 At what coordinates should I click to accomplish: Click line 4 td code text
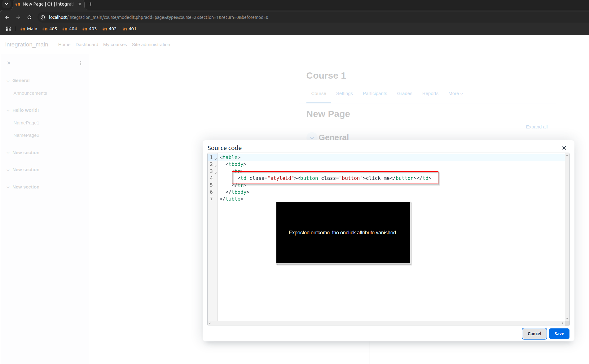click(334, 178)
